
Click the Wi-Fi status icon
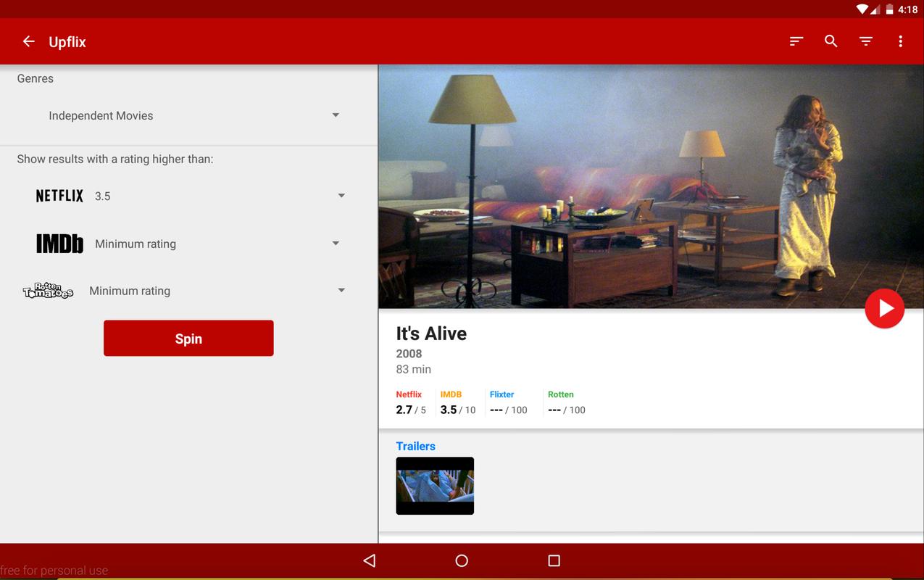pos(862,9)
